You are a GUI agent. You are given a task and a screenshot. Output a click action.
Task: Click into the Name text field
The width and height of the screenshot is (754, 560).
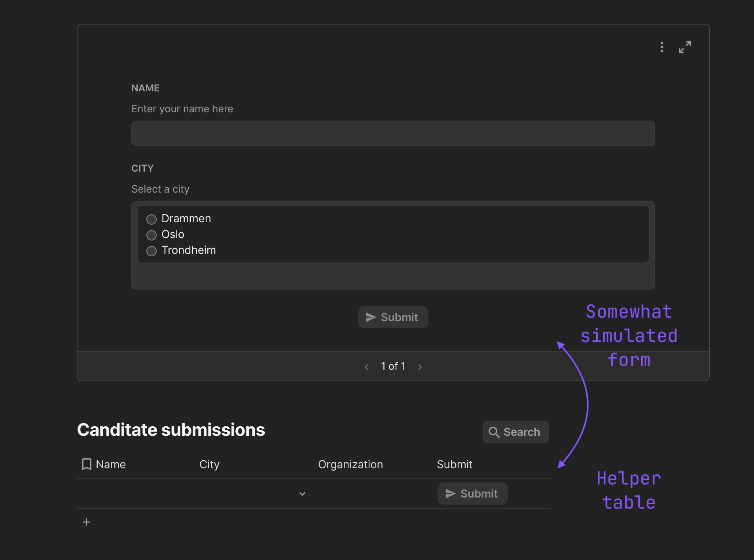(393, 133)
